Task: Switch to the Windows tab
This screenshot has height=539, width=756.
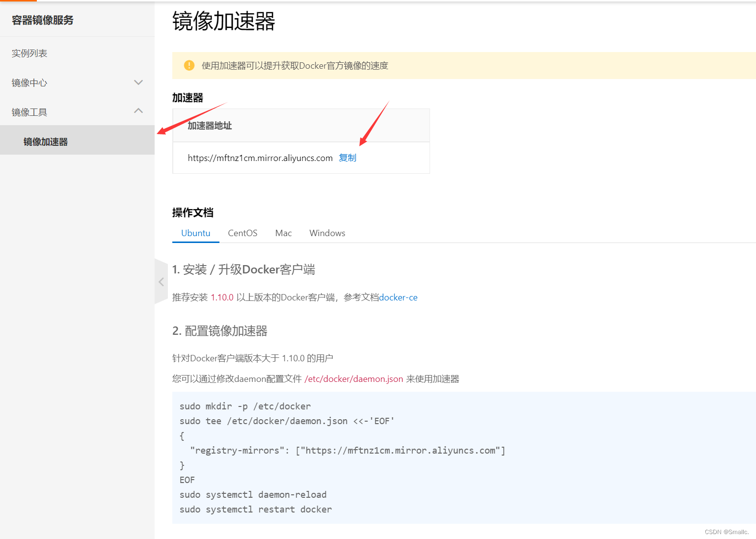Action: (x=327, y=233)
